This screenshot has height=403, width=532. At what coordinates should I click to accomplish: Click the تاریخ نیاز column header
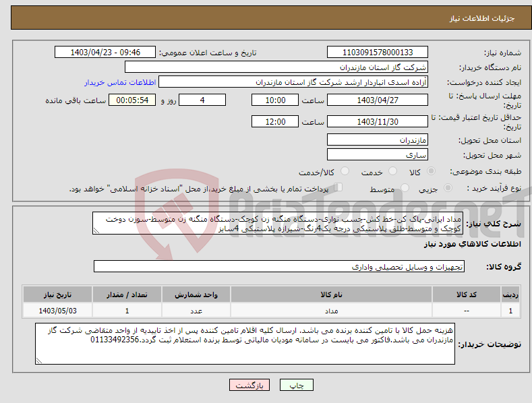[x=58, y=294]
